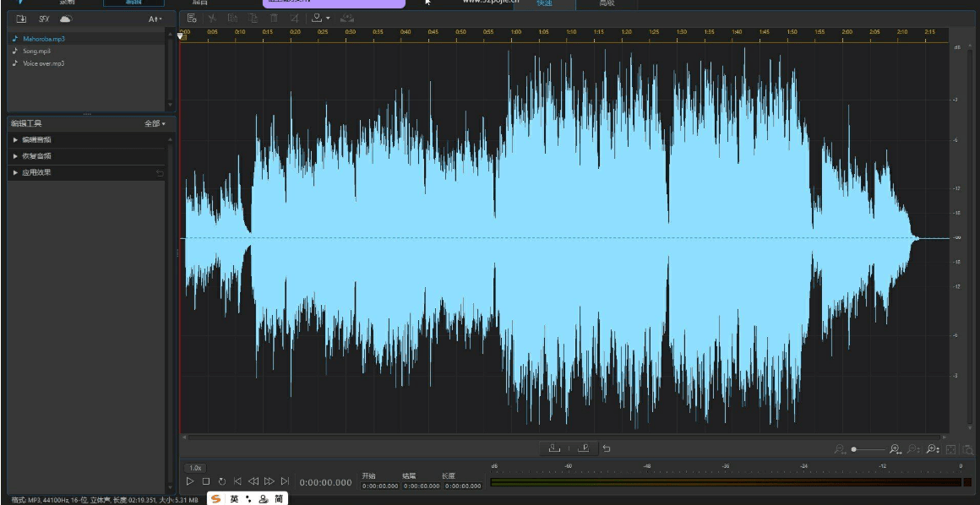Image resolution: width=980 pixels, height=505 pixels.
Task: Select Song.mp3 in the media list
Action: pos(36,52)
